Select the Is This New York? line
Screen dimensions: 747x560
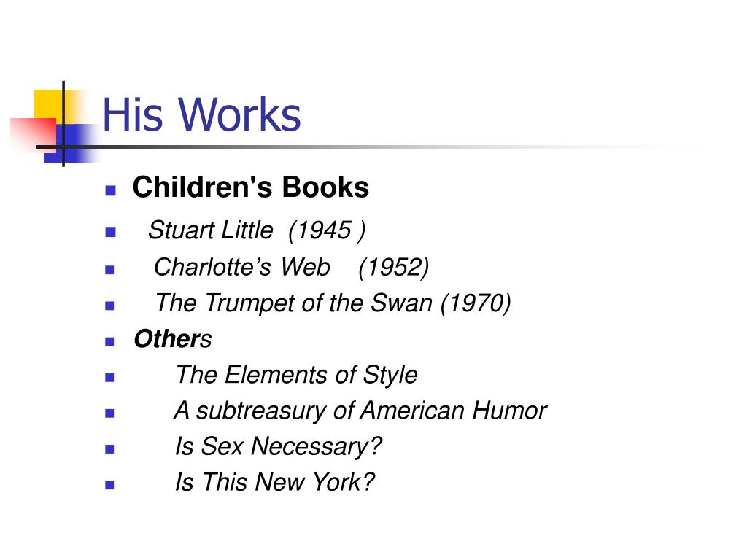point(275,482)
